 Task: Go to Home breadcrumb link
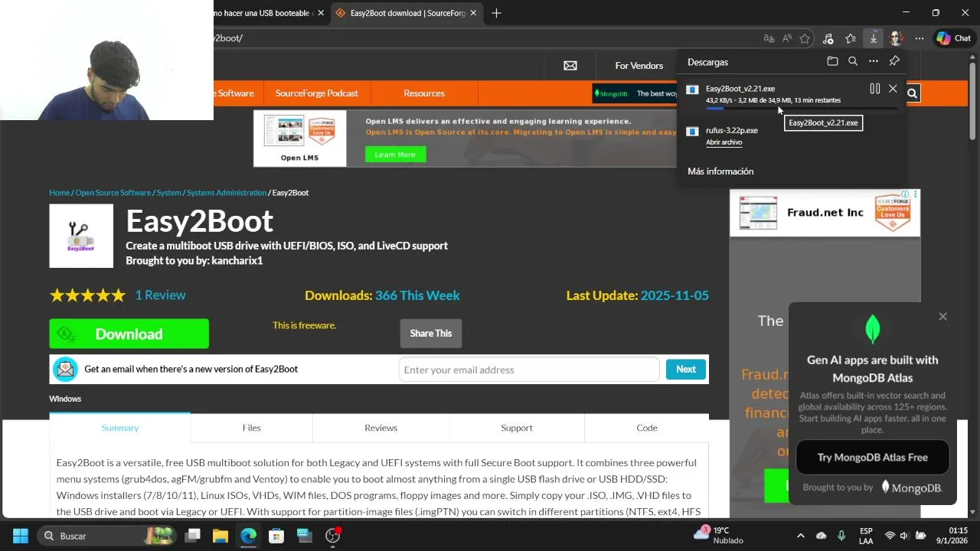pos(60,193)
